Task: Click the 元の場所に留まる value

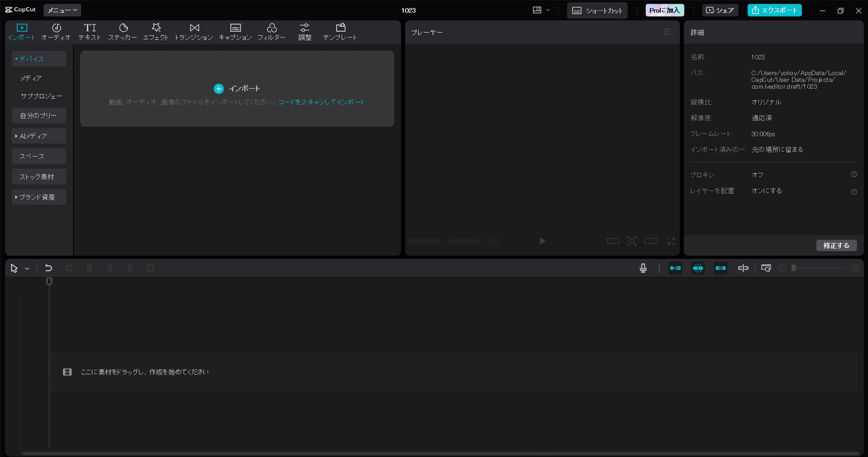Action: click(x=777, y=149)
